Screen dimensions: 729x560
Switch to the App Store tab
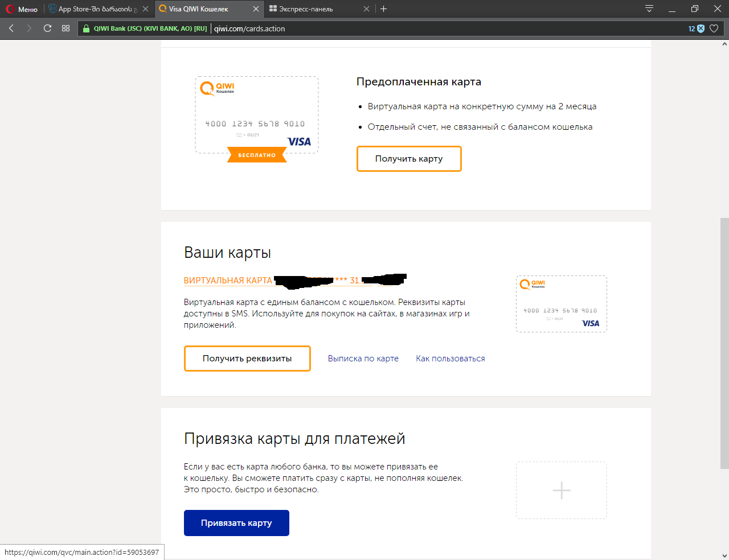[99, 9]
